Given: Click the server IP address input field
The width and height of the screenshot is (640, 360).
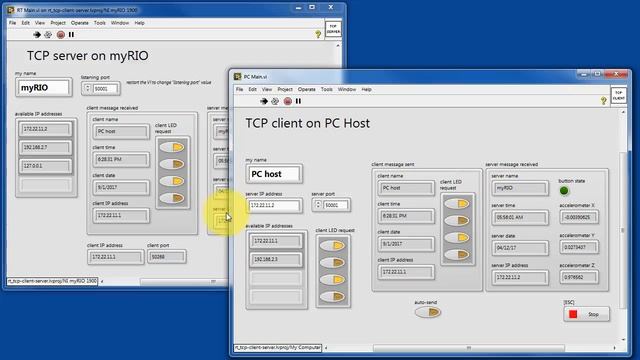Looking at the screenshot, I should tap(274, 205).
